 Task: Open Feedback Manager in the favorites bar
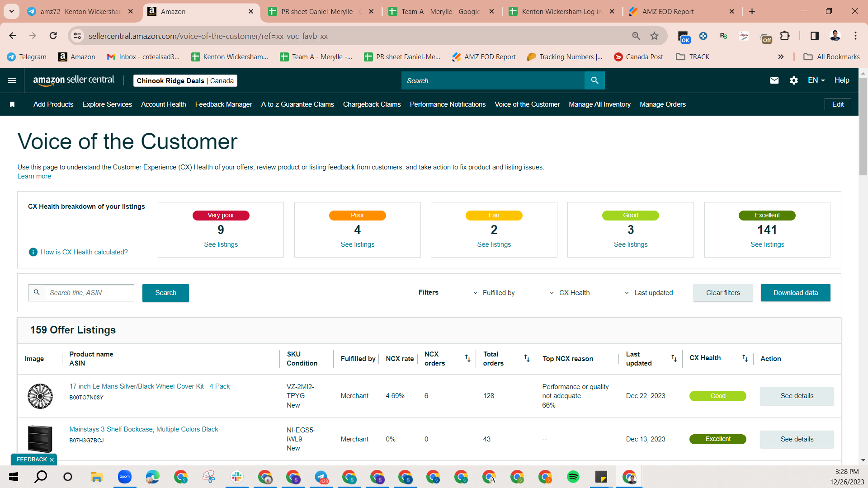pos(224,104)
